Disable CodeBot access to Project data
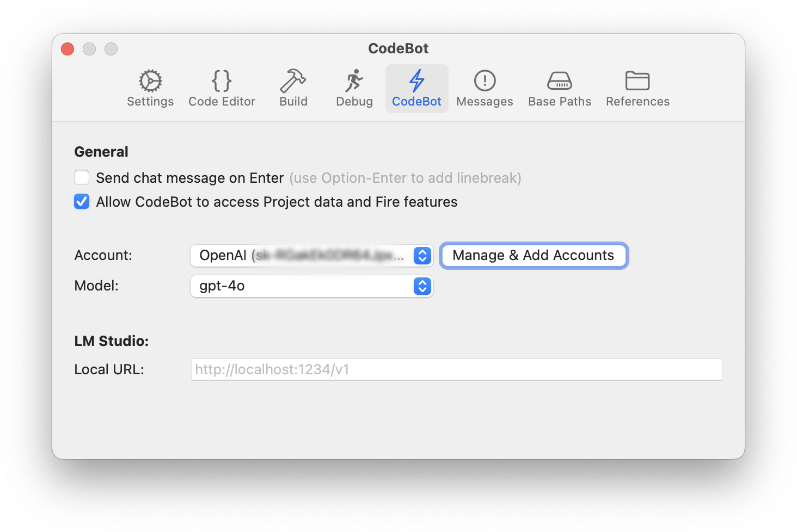797x532 pixels. (82, 202)
